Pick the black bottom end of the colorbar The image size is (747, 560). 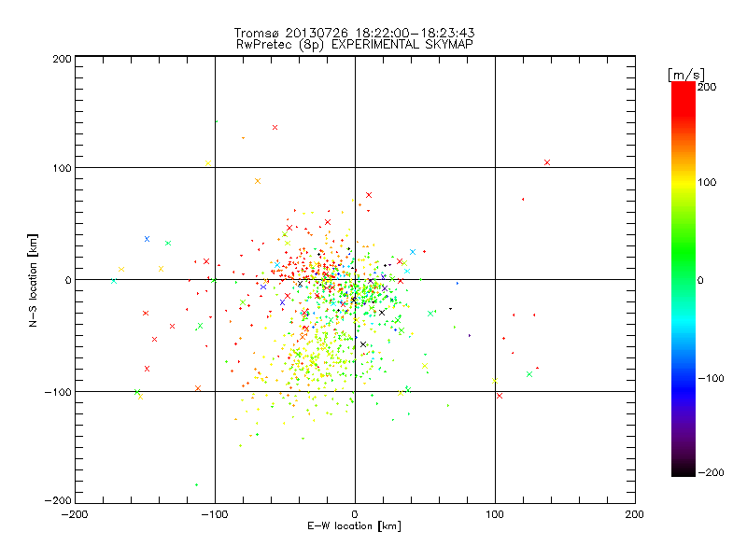[684, 471]
